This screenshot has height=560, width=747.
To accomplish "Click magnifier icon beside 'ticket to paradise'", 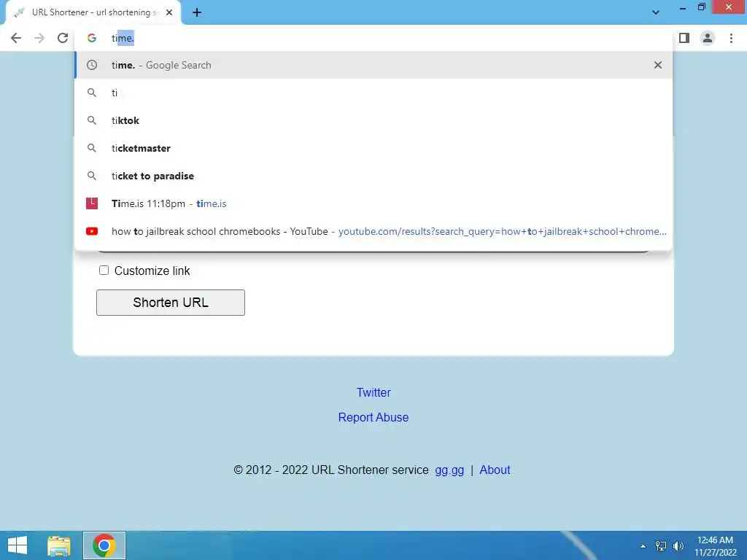I will tap(92, 176).
